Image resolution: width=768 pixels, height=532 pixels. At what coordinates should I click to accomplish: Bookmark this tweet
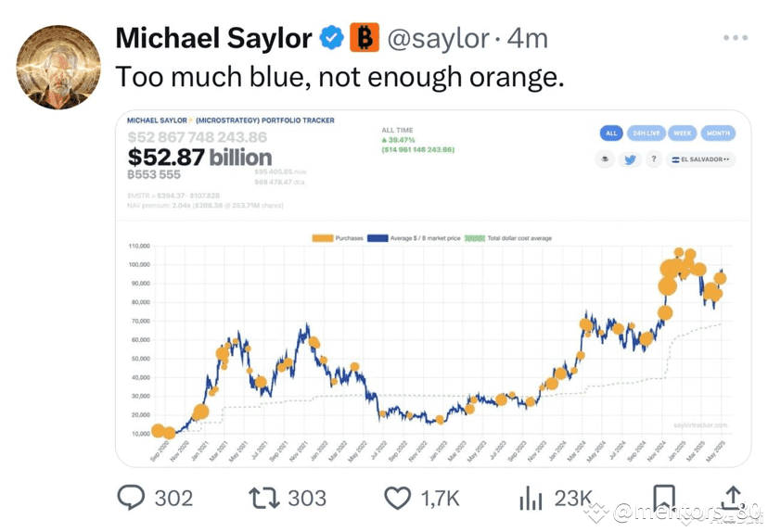664,499
